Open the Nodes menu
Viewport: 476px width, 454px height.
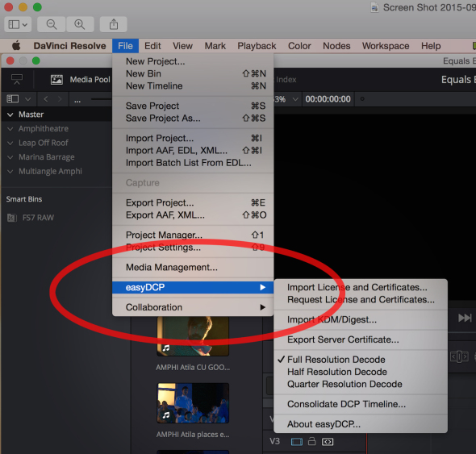[336, 46]
